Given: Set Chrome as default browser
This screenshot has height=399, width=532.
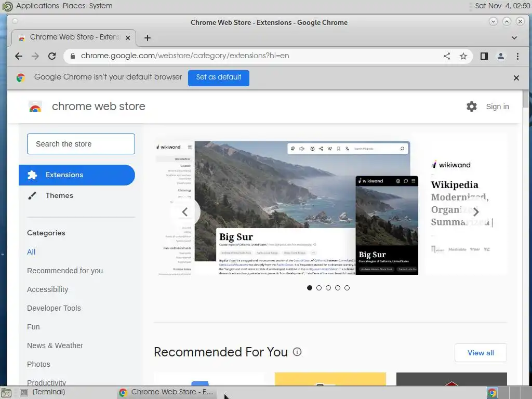Looking at the screenshot, I should coord(219,78).
